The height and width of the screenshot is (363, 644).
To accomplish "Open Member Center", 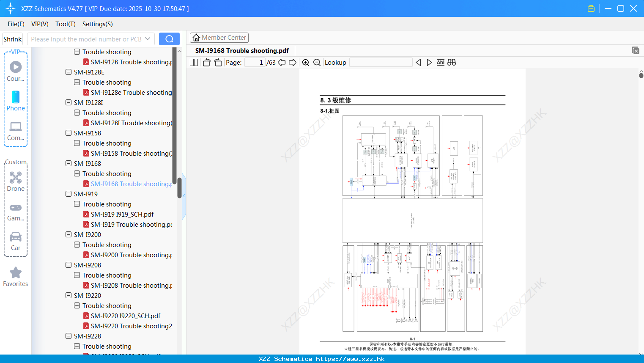I will pyautogui.click(x=219, y=38).
